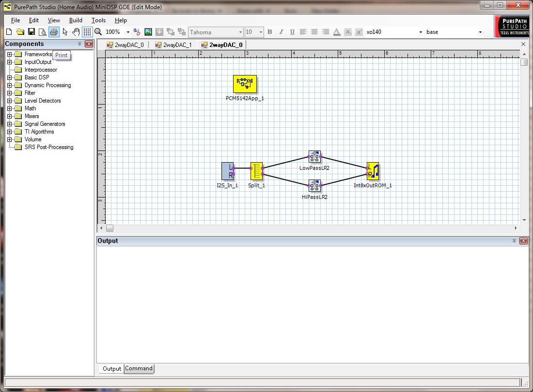Open the 100% zoom level dropdown
Screen dimensions: 533x392
128,32
